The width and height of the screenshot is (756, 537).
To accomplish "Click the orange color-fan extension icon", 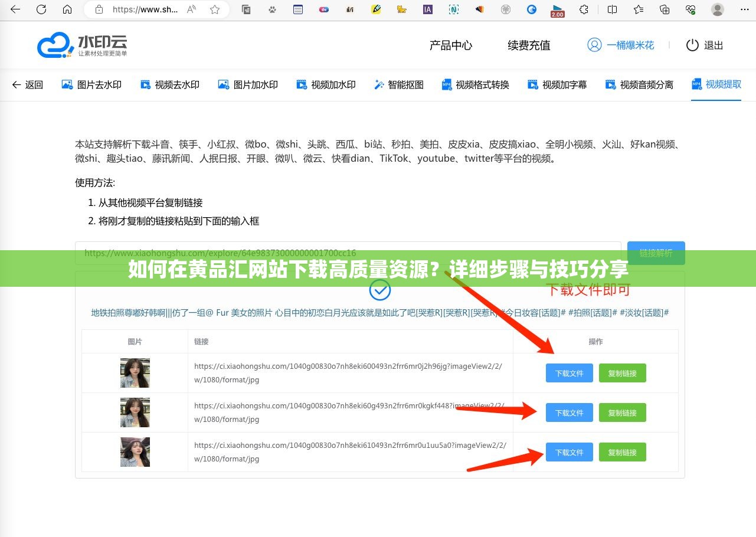I will 480,9.
